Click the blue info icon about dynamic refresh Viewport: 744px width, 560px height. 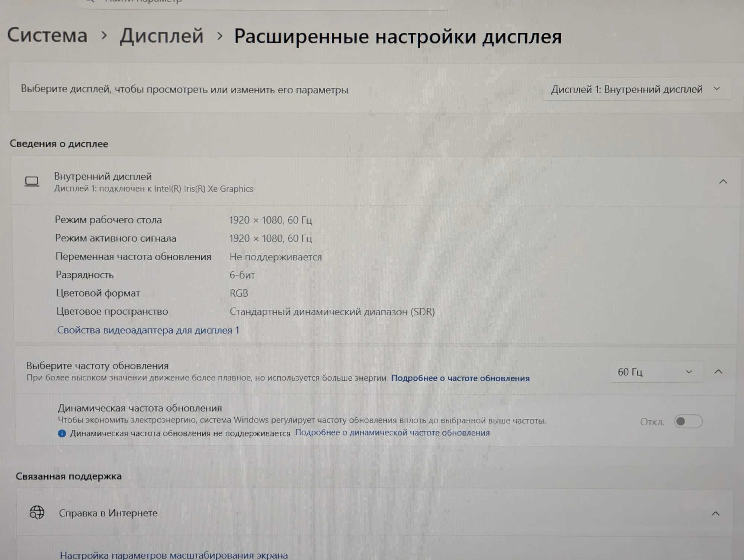click(x=62, y=433)
